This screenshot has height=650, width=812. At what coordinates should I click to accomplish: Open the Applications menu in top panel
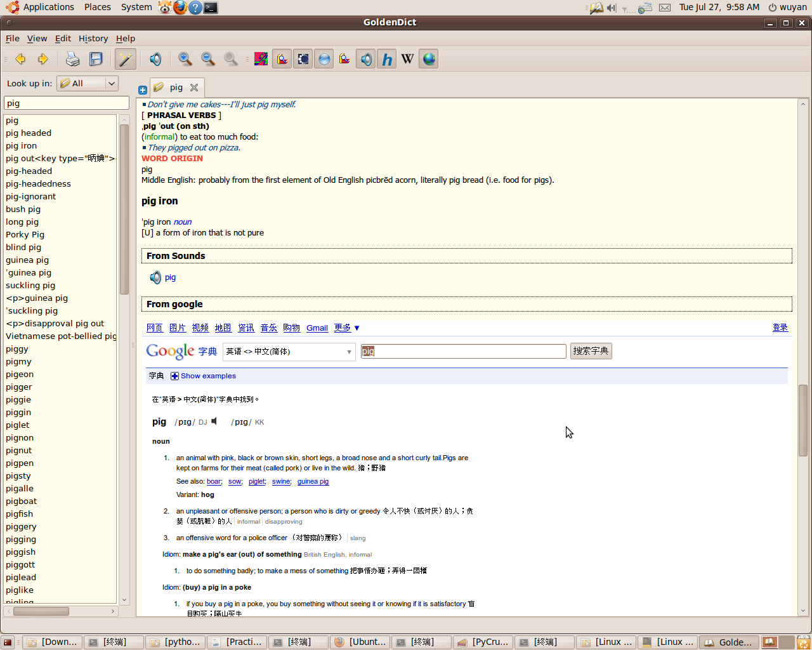click(x=41, y=7)
